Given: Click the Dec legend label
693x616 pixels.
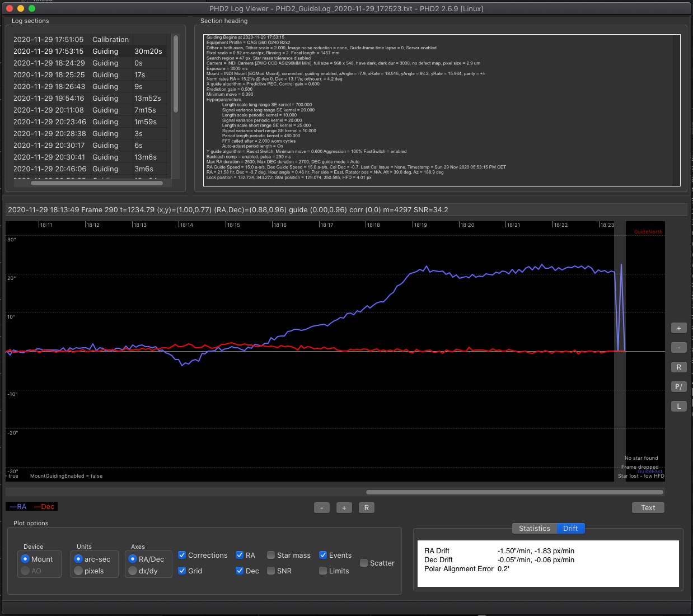Looking at the screenshot, I should click(x=44, y=507).
